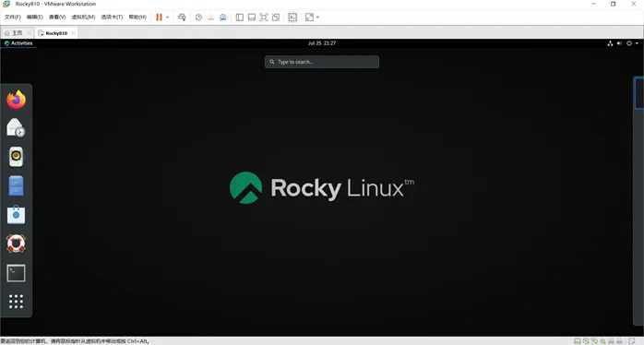Open the message log status bar icon
This screenshot has width=644, height=345.
click(632, 341)
